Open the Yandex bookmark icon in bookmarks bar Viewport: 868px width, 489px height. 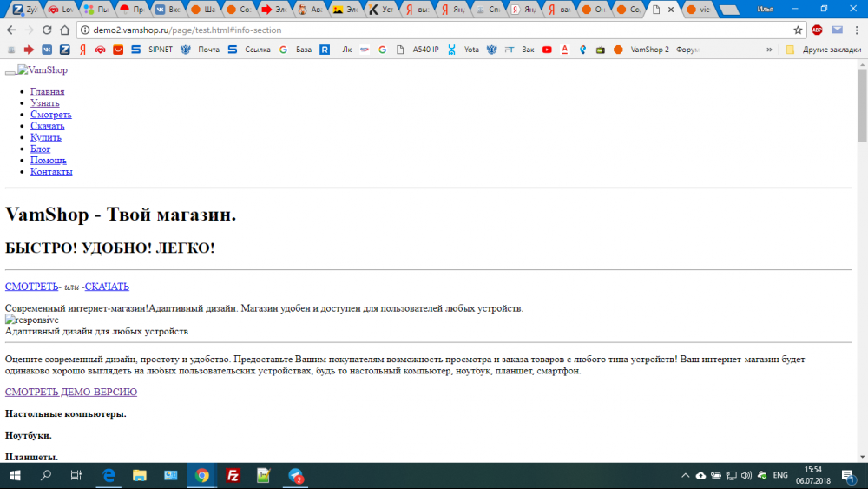click(x=82, y=50)
